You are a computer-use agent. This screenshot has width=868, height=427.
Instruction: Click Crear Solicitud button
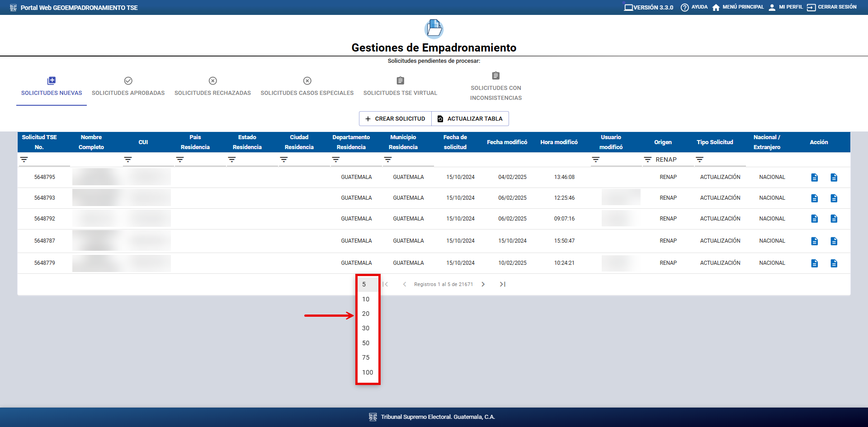click(395, 119)
